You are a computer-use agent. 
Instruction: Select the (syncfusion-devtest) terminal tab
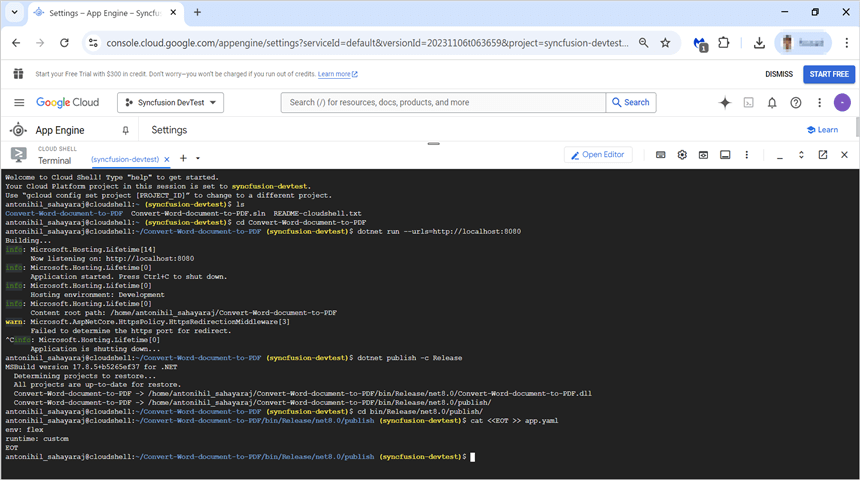[125, 159]
